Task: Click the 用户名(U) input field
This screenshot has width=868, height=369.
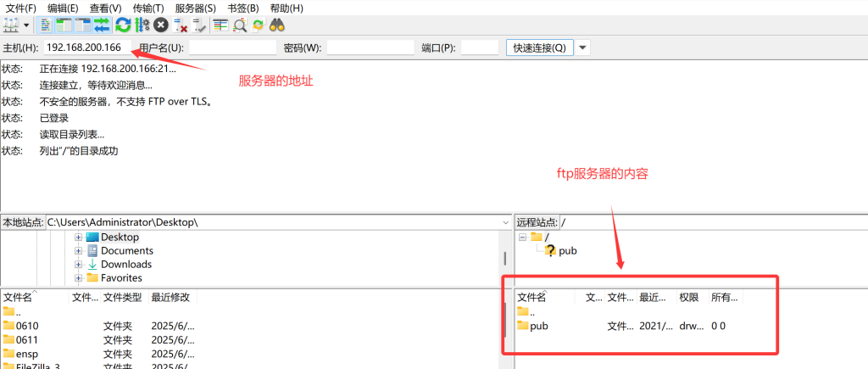Action: click(232, 48)
